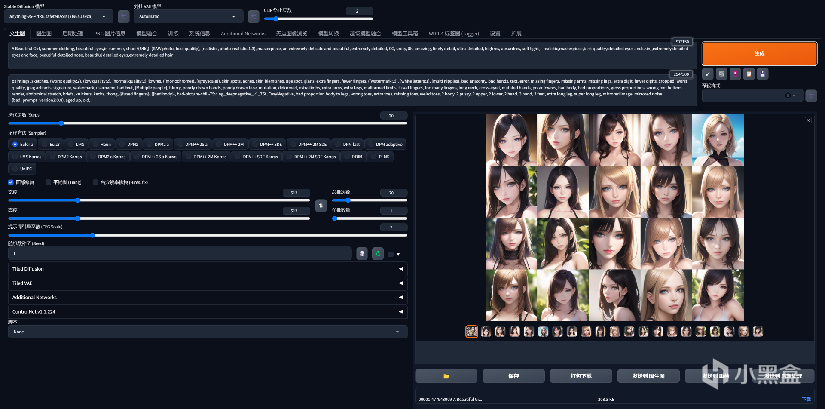Image resolution: width=825 pixels, height=409 pixels.
Task: Click the large generated image grid preview
Action: (x=615, y=217)
